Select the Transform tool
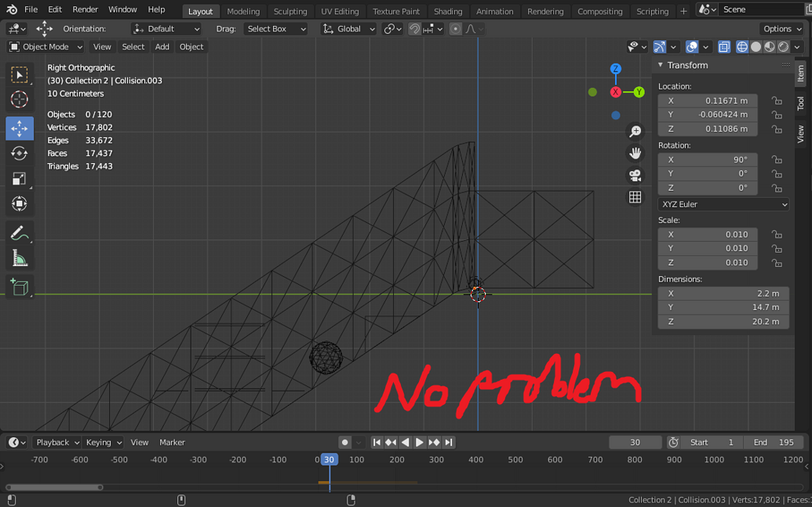The width and height of the screenshot is (812, 507). tap(20, 203)
